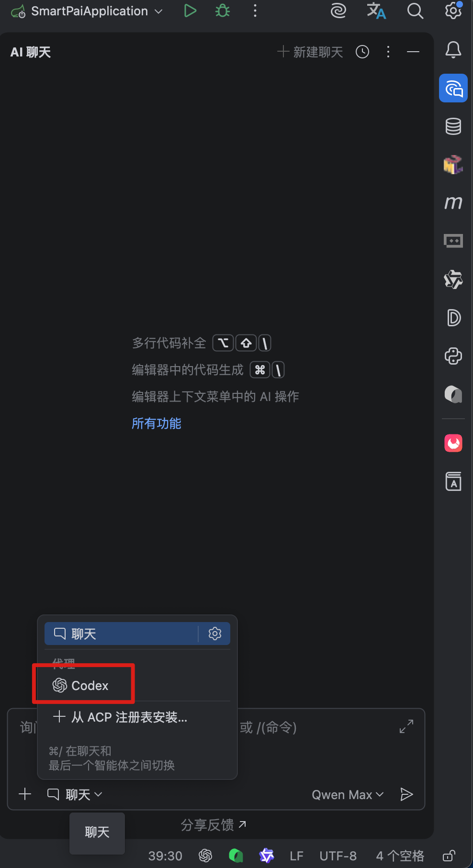Viewport: 473px width, 868px height.
Task: Open the Python console icon in sidebar
Action: (453, 356)
